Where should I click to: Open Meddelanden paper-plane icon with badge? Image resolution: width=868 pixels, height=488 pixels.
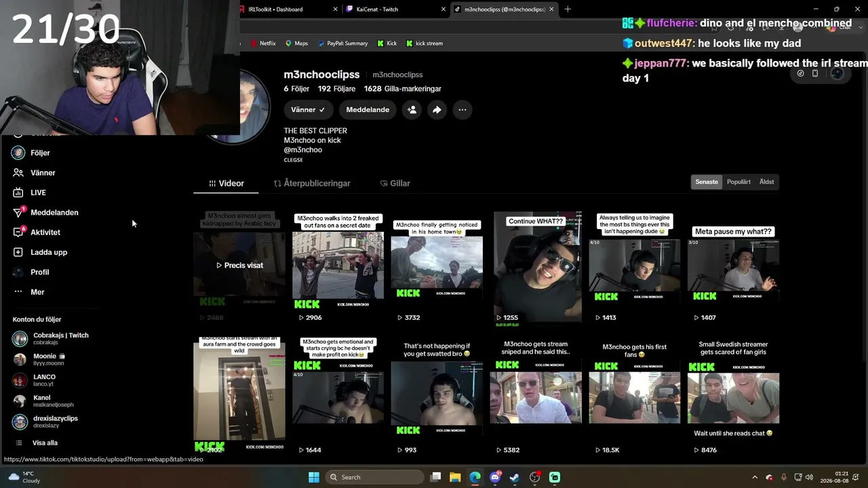tap(18, 212)
